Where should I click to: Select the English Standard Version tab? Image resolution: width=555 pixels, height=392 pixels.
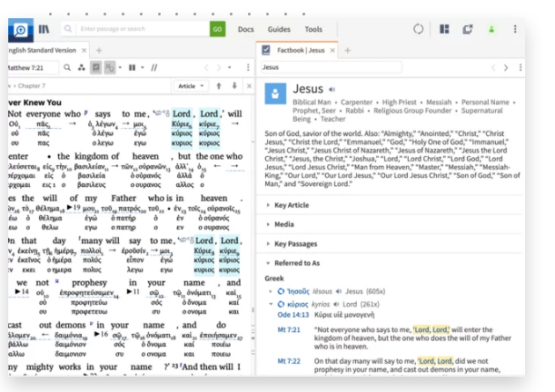(43, 50)
